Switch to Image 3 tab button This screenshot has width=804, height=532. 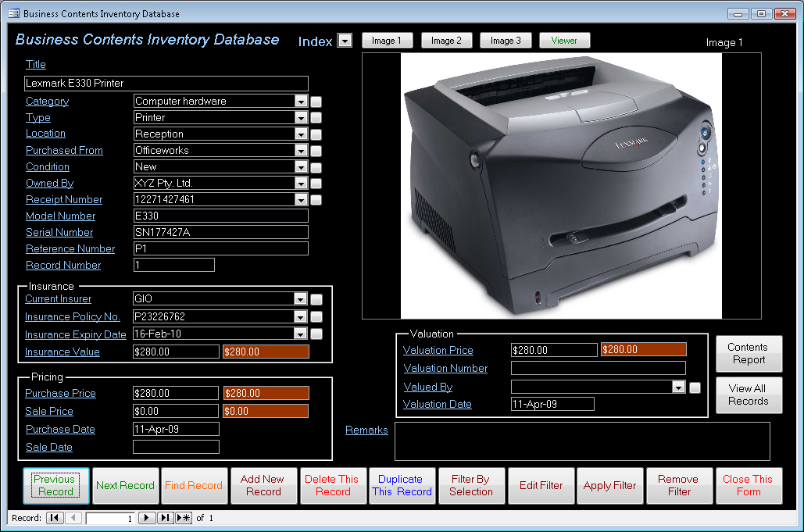[506, 41]
